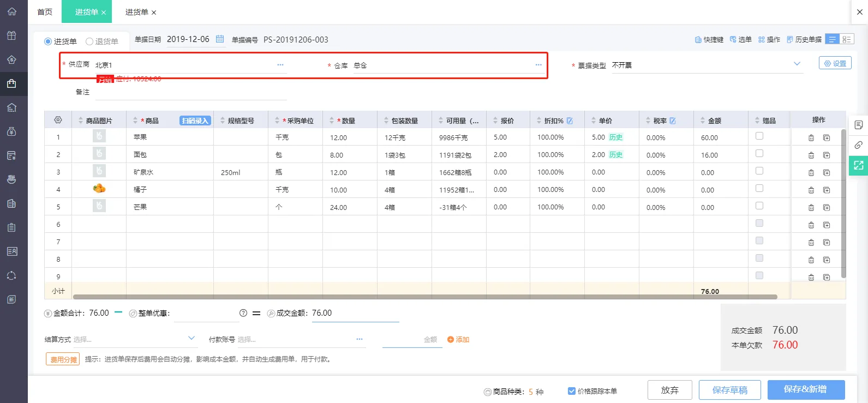Open the 快捷键 shortcuts menu
868x403 pixels.
(709, 39)
